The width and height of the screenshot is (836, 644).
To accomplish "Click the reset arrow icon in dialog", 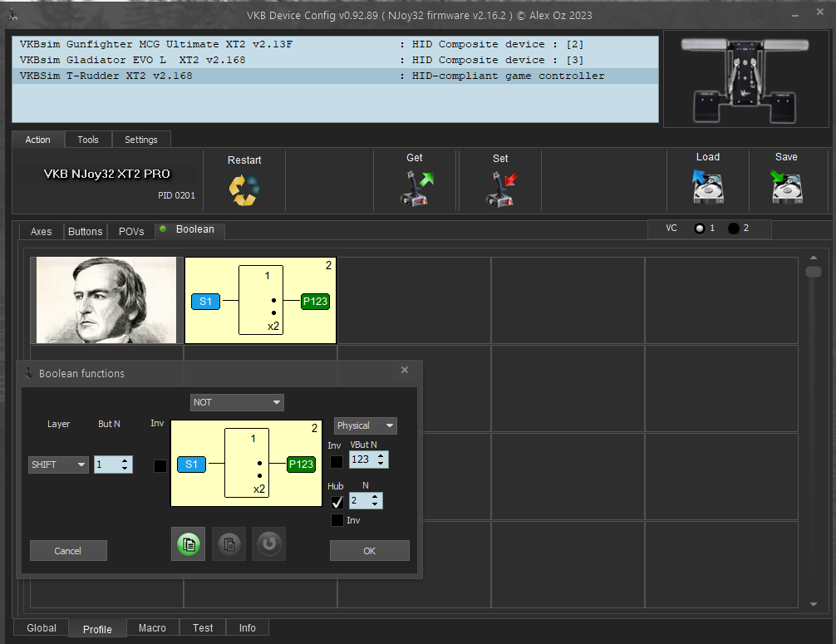I will (x=268, y=544).
